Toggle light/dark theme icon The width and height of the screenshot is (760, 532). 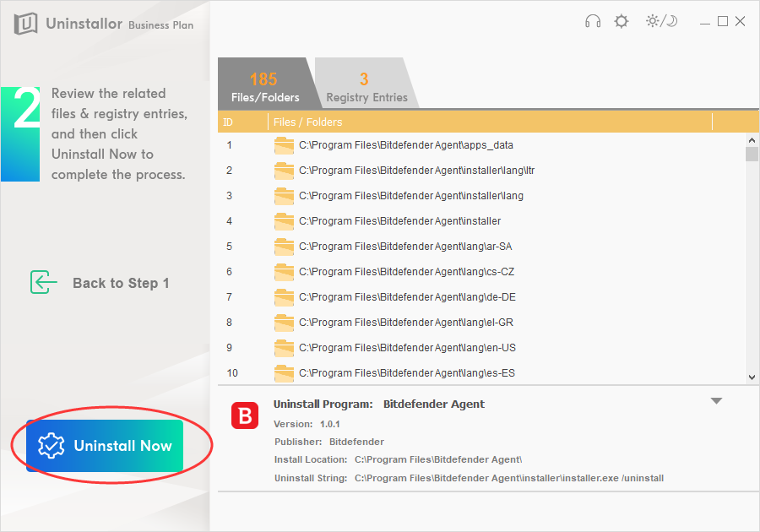[x=661, y=21]
